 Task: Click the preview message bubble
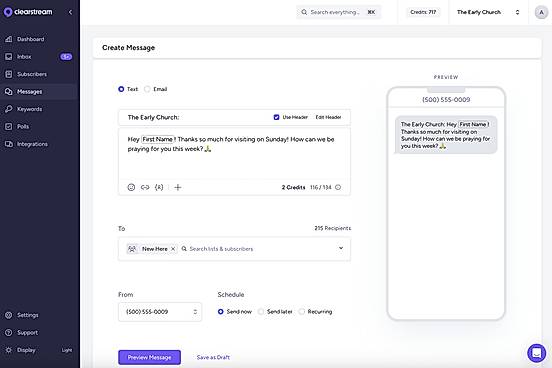[446, 135]
